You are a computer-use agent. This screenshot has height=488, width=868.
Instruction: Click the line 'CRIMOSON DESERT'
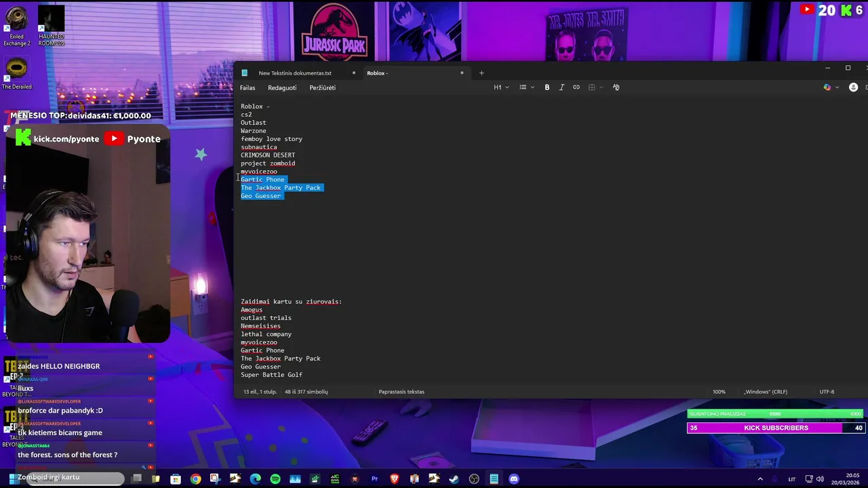(x=268, y=155)
